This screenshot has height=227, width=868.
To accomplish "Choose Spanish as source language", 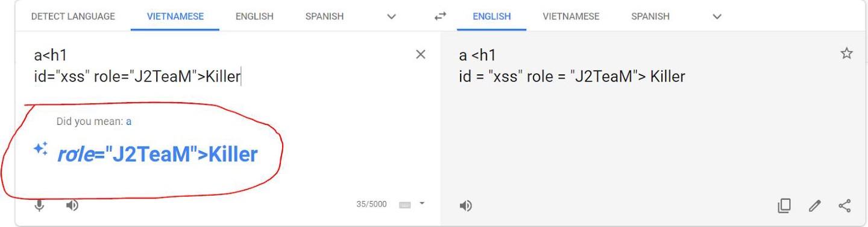I will pos(324,16).
